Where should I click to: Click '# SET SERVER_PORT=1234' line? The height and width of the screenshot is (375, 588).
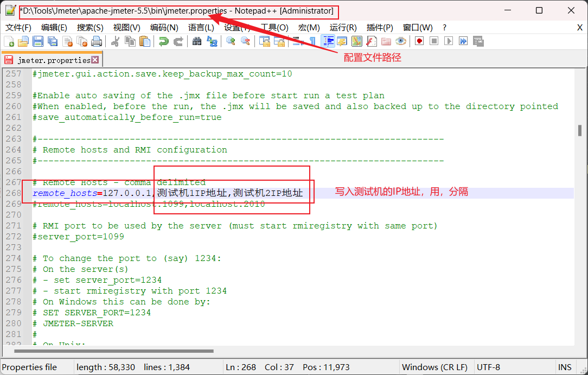tap(92, 313)
